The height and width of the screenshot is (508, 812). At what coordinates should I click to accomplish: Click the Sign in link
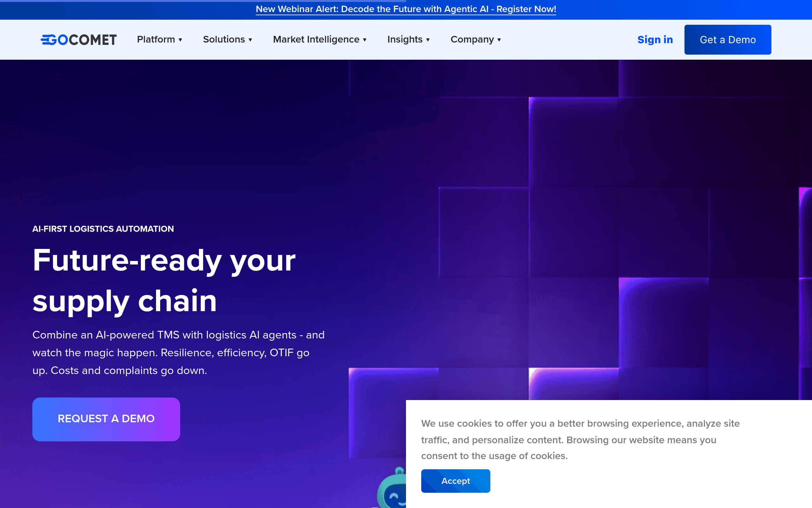pos(655,40)
